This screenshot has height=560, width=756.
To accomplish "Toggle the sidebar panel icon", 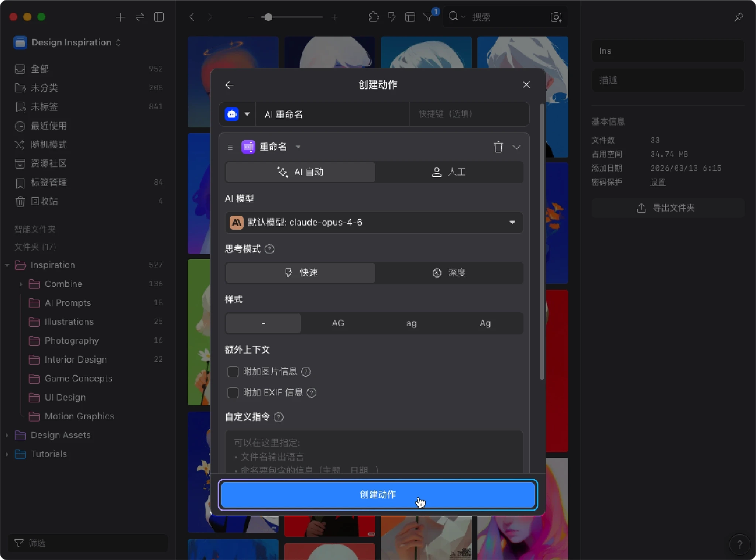I will [159, 17].
